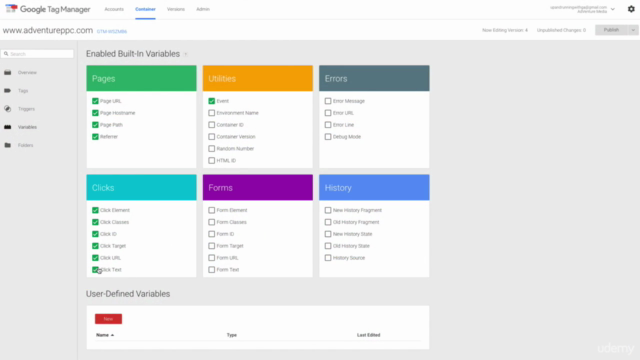The image size is (640, 360).
Task: Uncheck the Click Target checkbox
Action: 95,246
